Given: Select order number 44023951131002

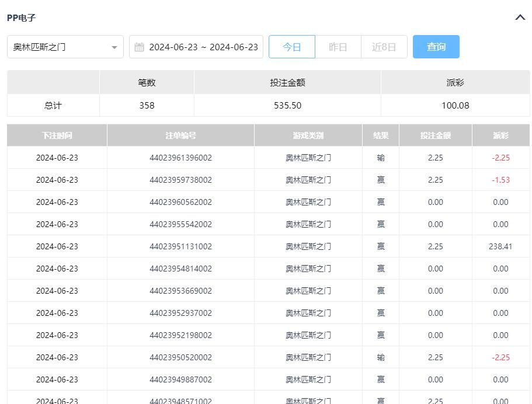Looking at the screenshot, I should (180, 246).
